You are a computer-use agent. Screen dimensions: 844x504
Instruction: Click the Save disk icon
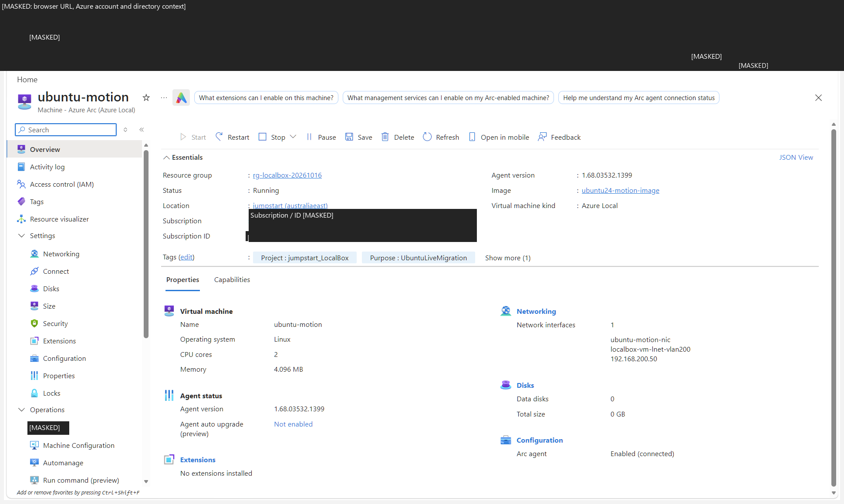pyautogui.click(x=349, y=137)
